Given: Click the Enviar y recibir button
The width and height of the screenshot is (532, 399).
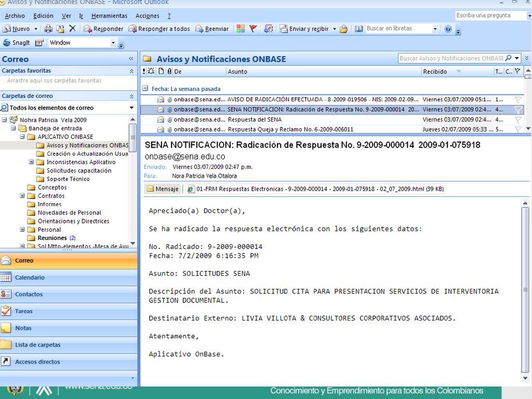Looking at the screenshot, I should click(x=304, y=29).
